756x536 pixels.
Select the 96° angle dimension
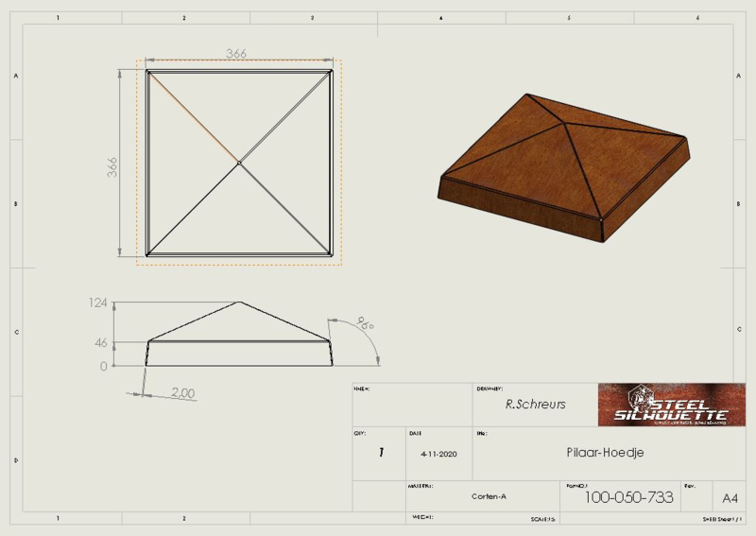click(x=365, y=323)
